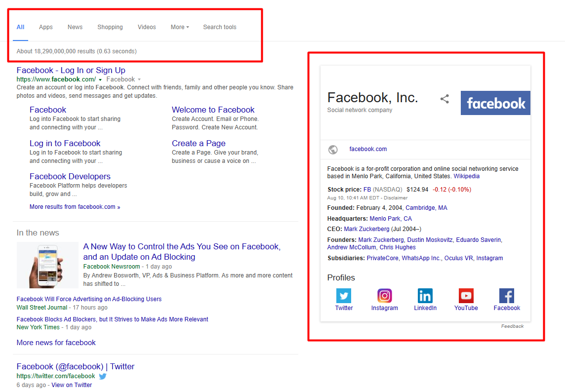Image resolution: width=565 pixels, height=392 pixels.
Task: Click 'More results from facebook.com' link
Action: [75, 207]
